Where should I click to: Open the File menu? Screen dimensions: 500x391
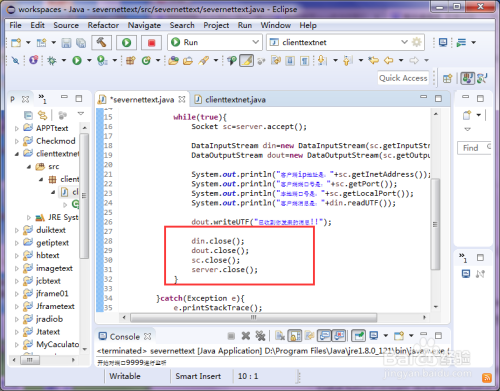click(15, 25)
